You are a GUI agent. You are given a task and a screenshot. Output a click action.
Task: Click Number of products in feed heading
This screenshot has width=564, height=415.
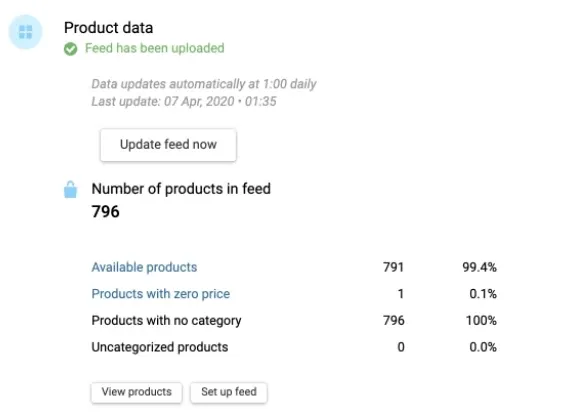181,189
